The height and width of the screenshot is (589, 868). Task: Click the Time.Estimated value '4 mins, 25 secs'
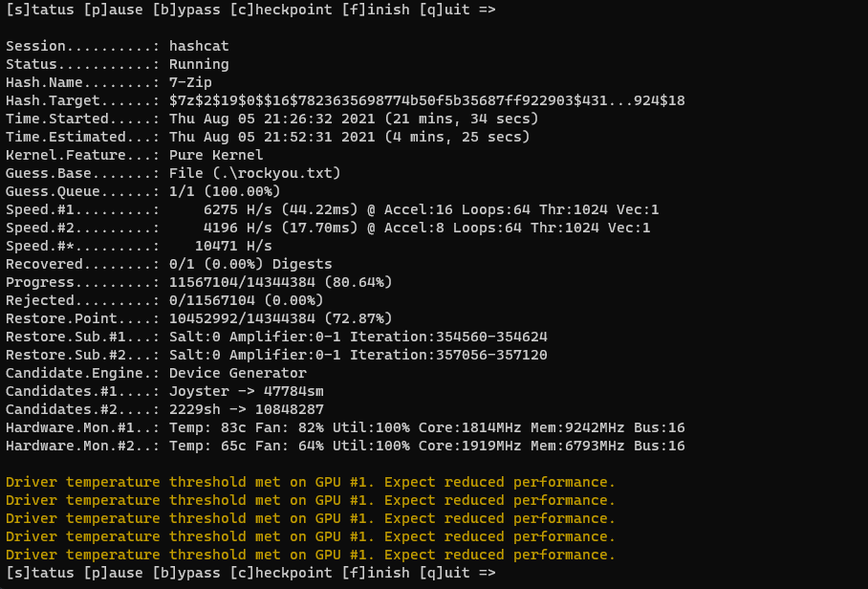[457, 137]
